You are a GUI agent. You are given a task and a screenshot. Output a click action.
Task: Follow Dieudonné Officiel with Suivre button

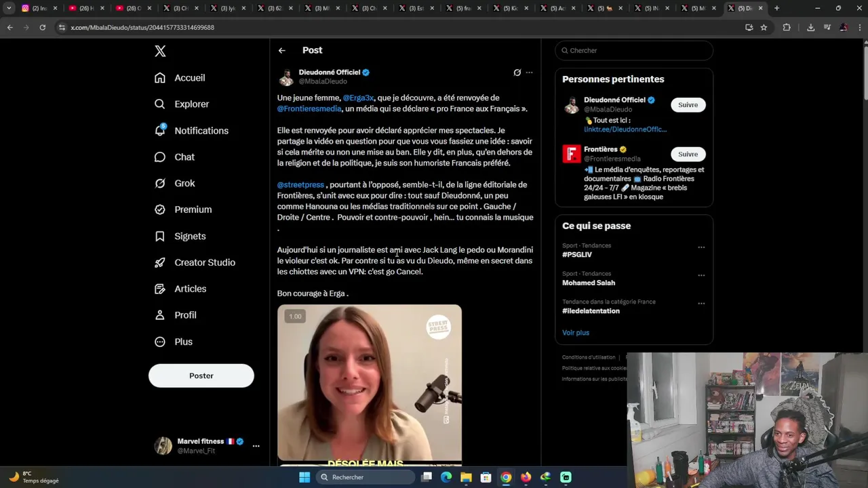tap(688, 105)
